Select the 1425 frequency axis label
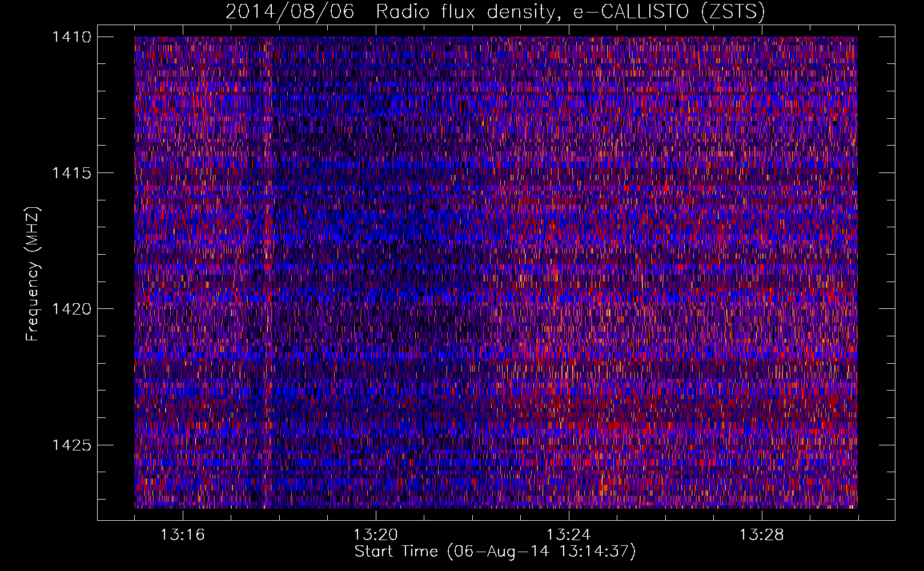 pyautogui.click(x=71, y=445)
